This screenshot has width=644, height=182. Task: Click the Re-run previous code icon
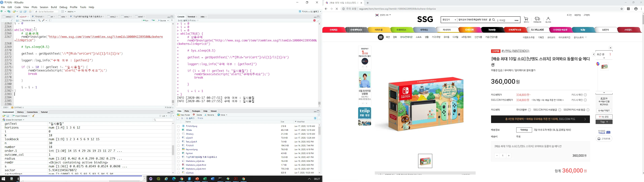tap(153, 21)
